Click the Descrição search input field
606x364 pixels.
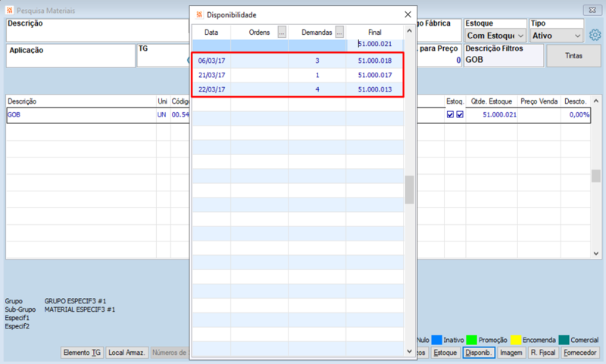tap(98, 30)
